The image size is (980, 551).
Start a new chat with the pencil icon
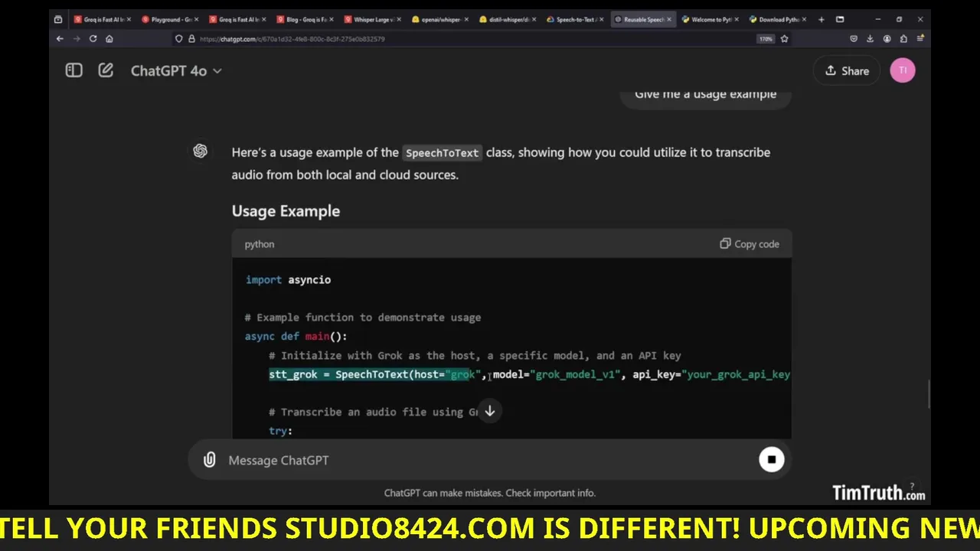(106, 70)
